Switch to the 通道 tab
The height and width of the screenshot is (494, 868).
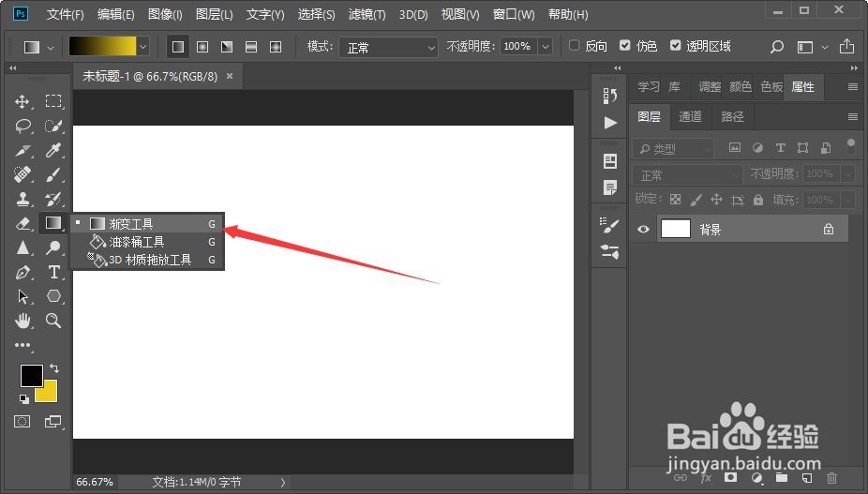[690, 116]
